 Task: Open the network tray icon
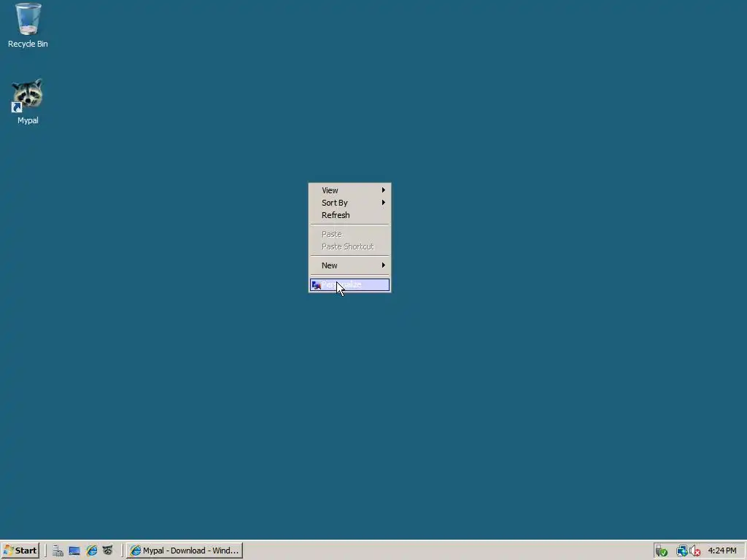pyautogui.click(x=682, y=551)
